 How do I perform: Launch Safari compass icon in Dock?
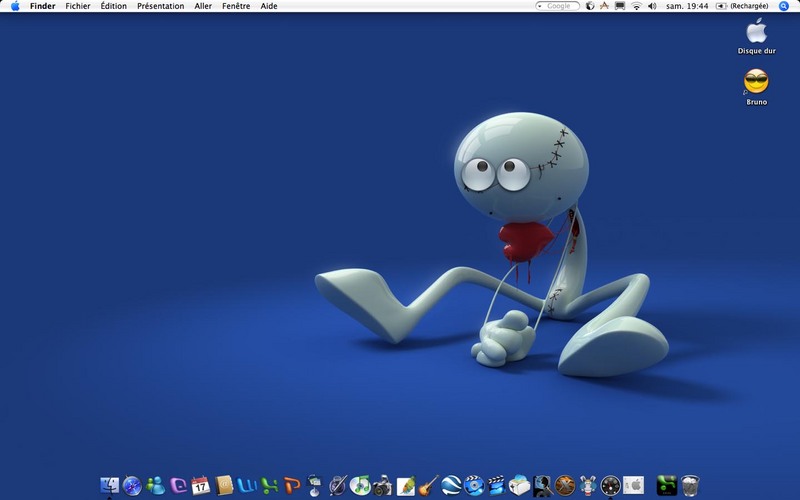click(x=132, y=486)
